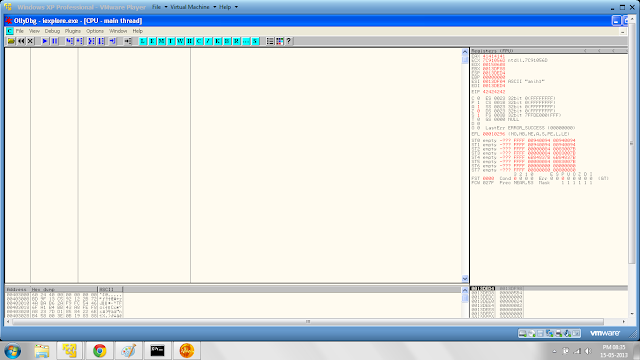Click the LastErr ERROR_SUCCESS line
640x360 pixels.
(530, 128)
